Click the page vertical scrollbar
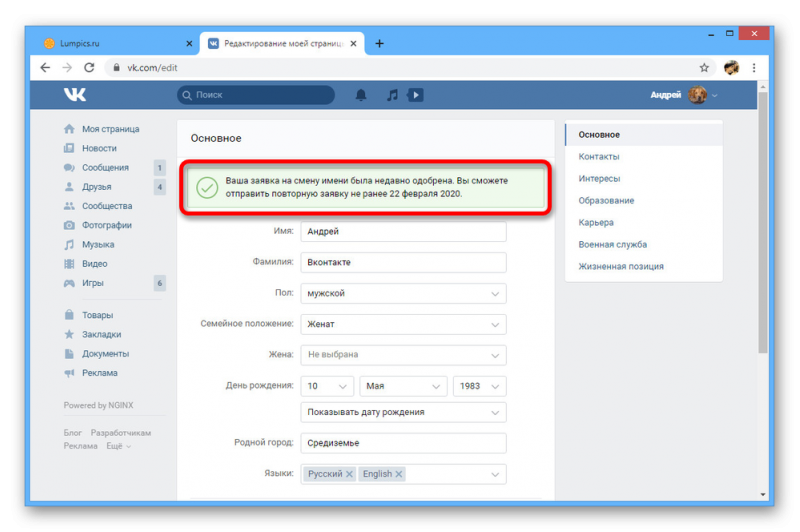Screen dimensions: 800x532 pos(763,222)
